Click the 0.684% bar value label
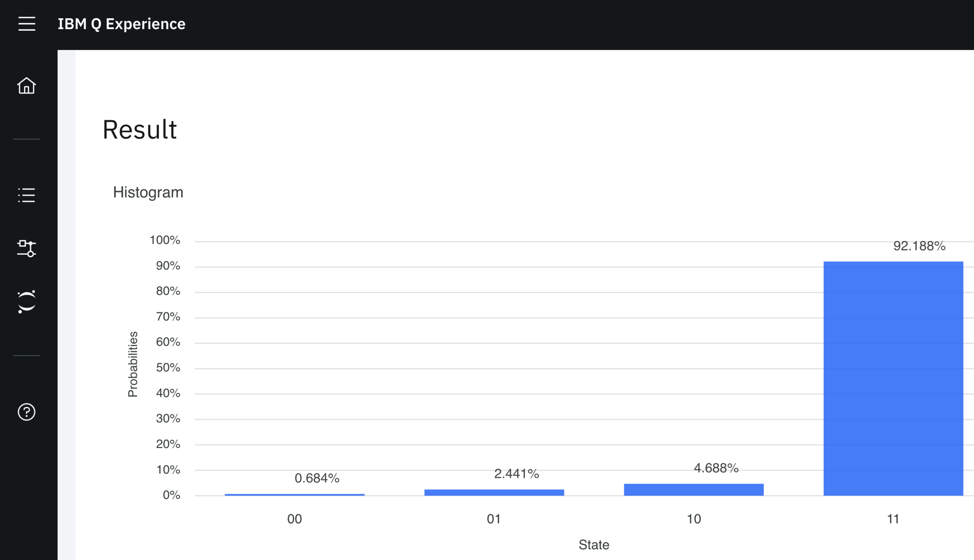Viewport: 974px width, 560px height. click(x=317, y=478)
